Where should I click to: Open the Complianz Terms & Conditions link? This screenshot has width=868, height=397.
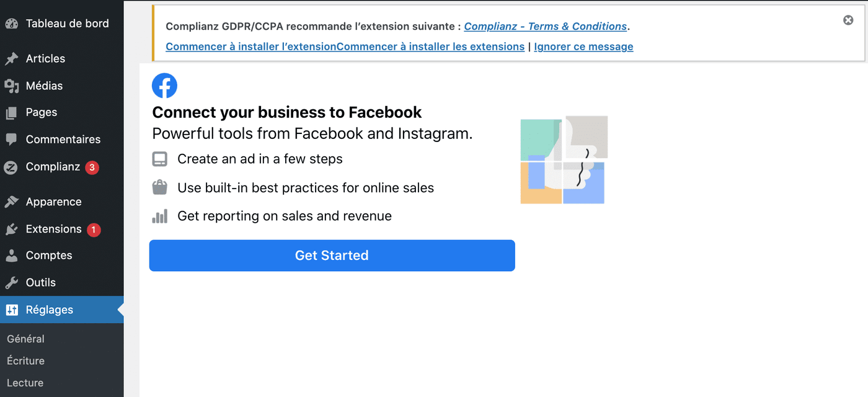pos(545,26)
